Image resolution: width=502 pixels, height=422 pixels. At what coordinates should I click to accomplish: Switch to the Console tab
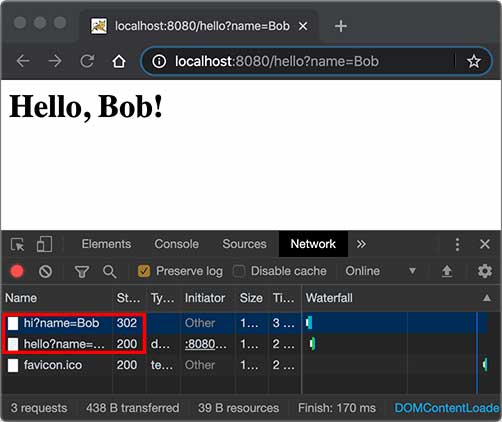coord(176,244)
